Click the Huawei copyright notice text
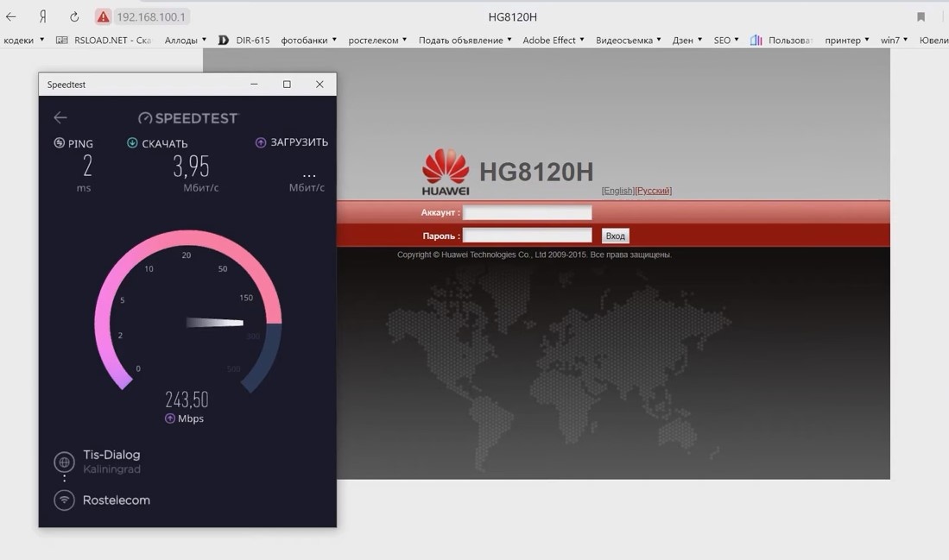 pyautogui.click(x=535, y=255)
